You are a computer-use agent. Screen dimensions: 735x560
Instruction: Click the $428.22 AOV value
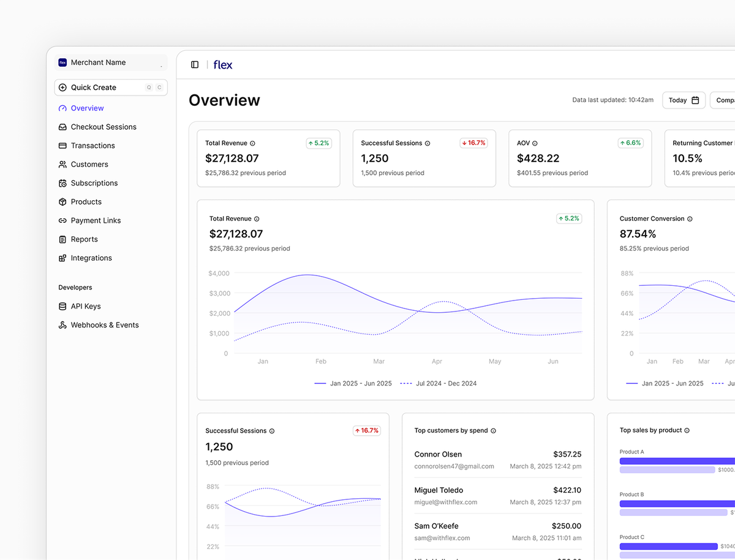coord(538,159)
